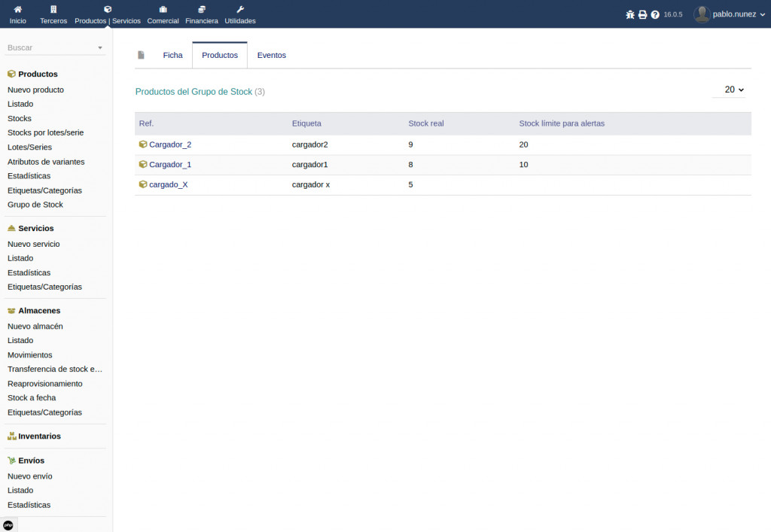The height and width of the screenshot is (532, 771).
Task: Click the print page icon
Action: click(642, 14)
